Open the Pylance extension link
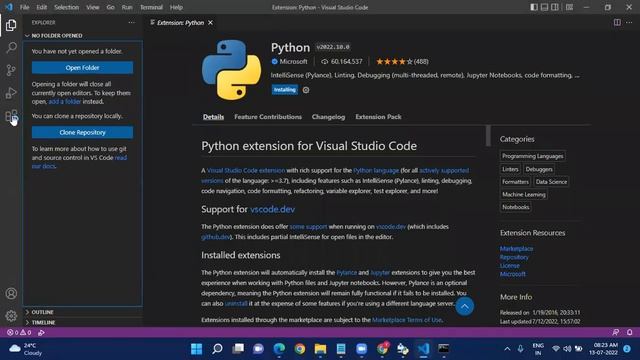This screenshot has height=360, width=640. click(x=347, y=273)
